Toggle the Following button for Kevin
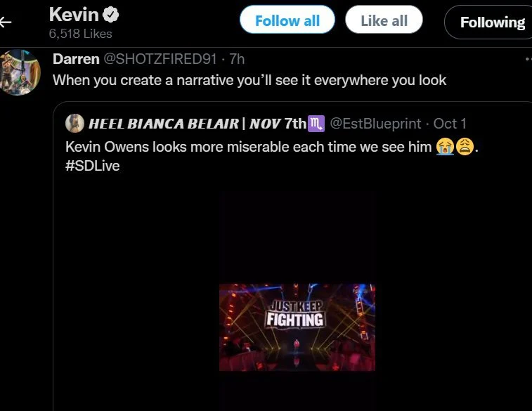This screenshot has height=411, width=532. [x=488, y=22]
